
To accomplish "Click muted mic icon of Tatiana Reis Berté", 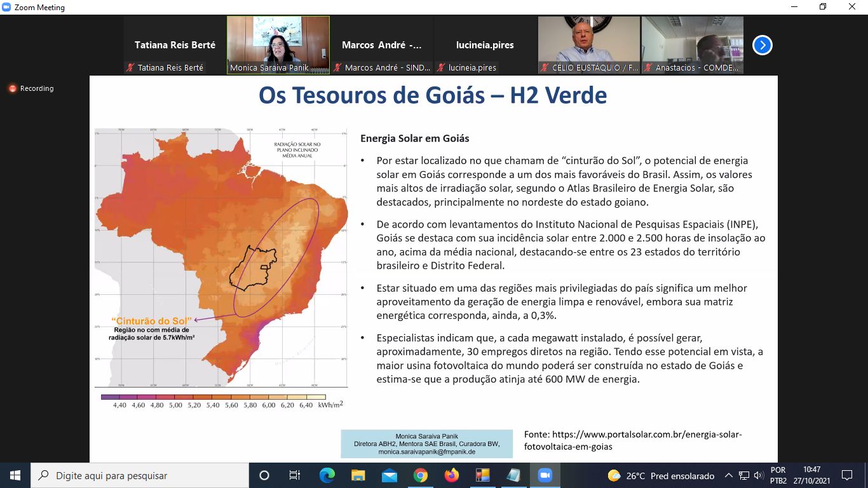I will coord(130,67).
